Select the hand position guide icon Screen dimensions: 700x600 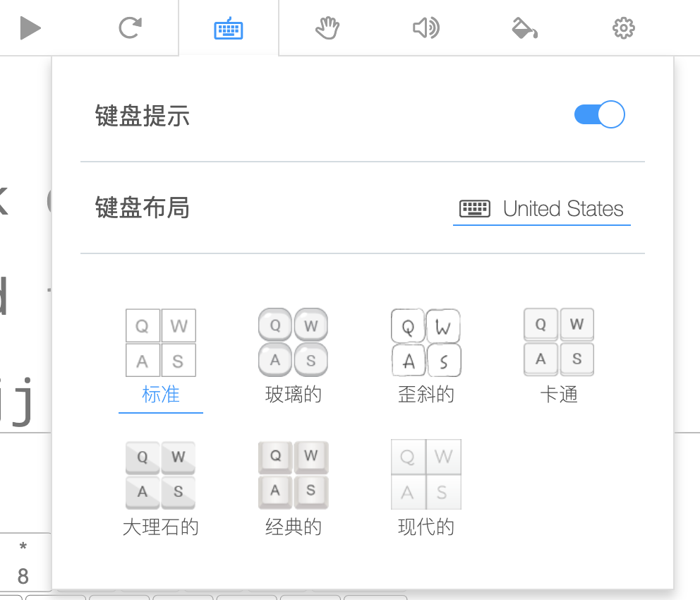(x=327, y=28)
